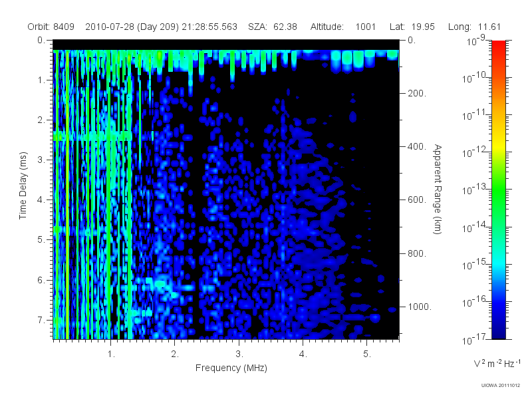Click the 'Altitude: 1001' header value
This screenshot has height=399, width=532.
coord(342,27)
